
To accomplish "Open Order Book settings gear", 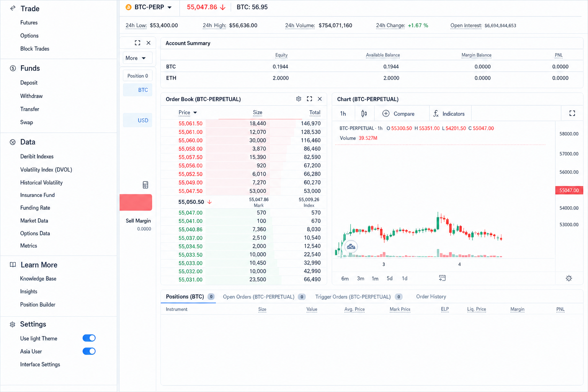I will tap(299, 99).
